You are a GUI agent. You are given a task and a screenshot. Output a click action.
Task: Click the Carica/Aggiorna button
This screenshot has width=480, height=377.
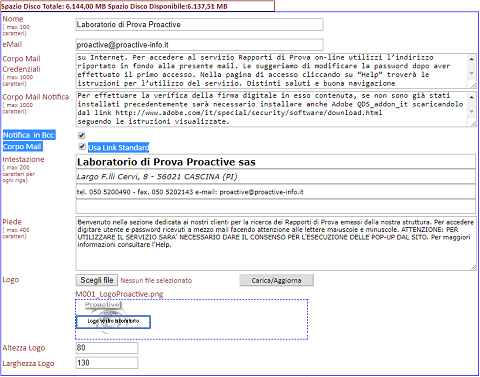pos(276,280)
